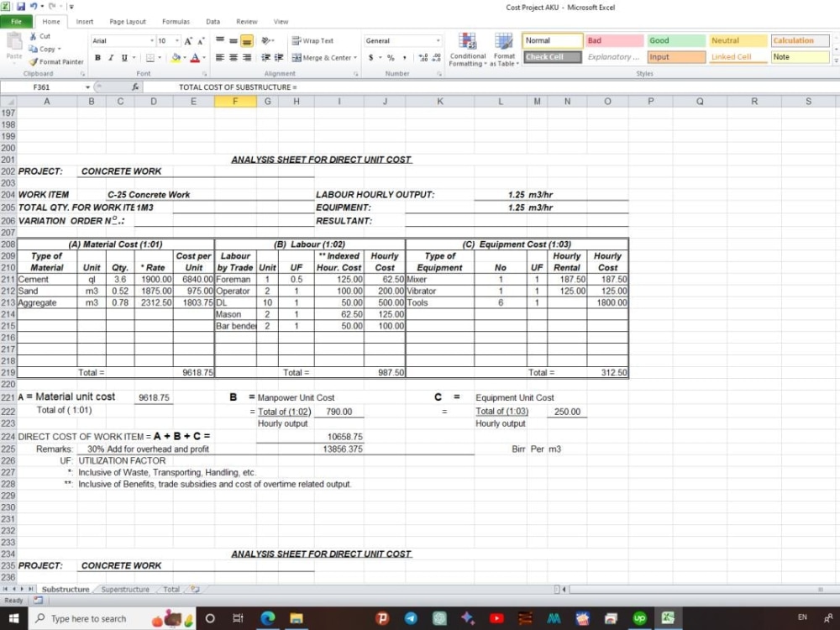Switch to the Data tab
840x630 pixels.
click(x=213, y=22)
